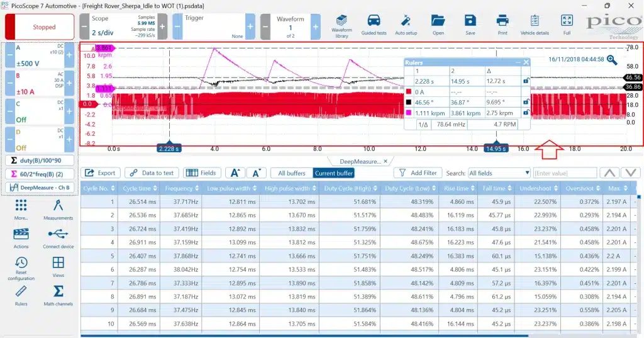Open DeepMeasure - Ch B entry
This screenshot has height=338, width=644.
(40, 188)
